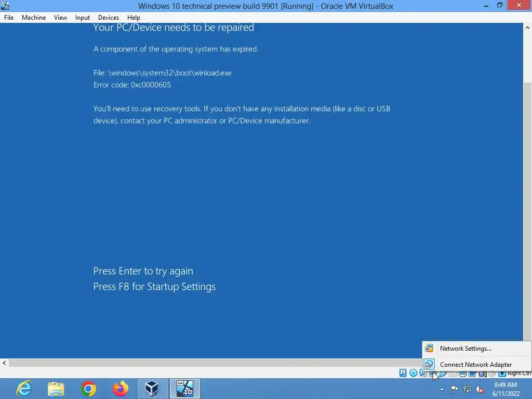Click the vertical scrollbar up arrow
This screenshot has height=399, width=532.
(527, 28)
